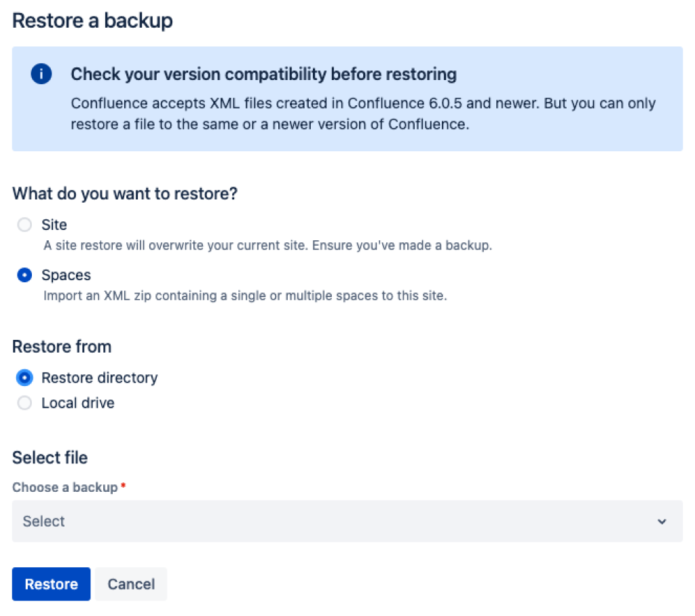Choose Restore directory as source
The image size is (695, 616).
24,378
